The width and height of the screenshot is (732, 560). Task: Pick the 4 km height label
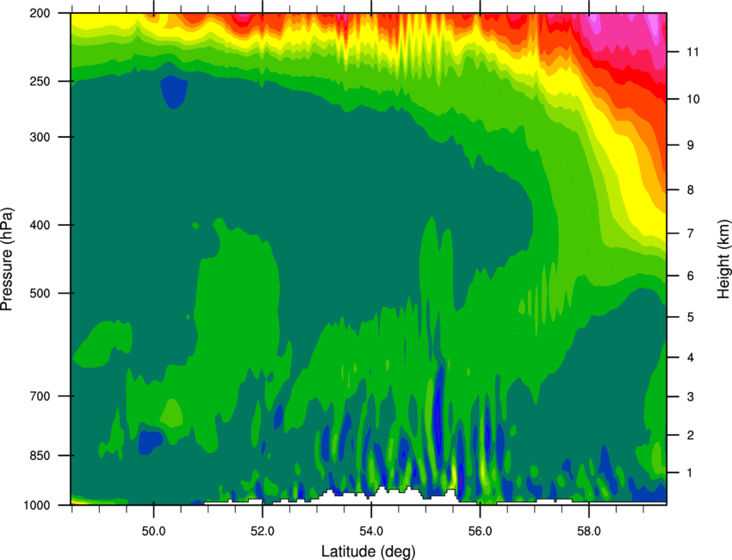[x=690, y=358]
